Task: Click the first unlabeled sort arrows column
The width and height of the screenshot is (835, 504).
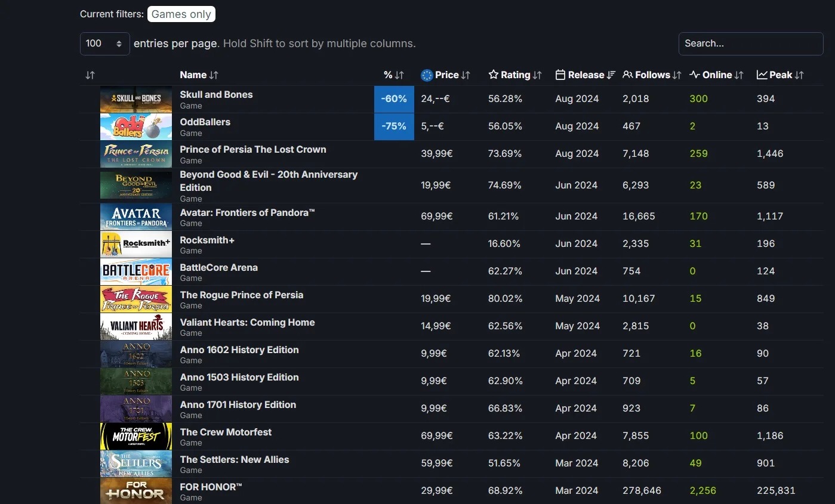Action: [x=90, y=75]
